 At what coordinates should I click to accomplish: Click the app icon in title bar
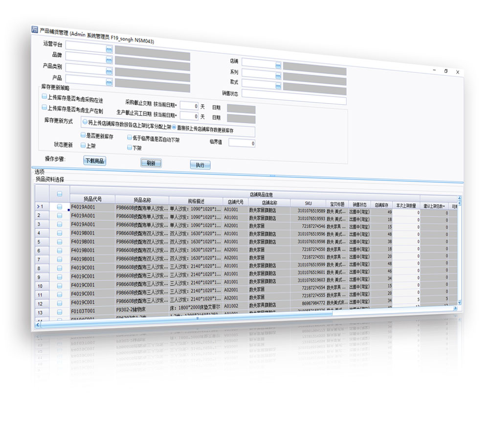tap(35, 30)
